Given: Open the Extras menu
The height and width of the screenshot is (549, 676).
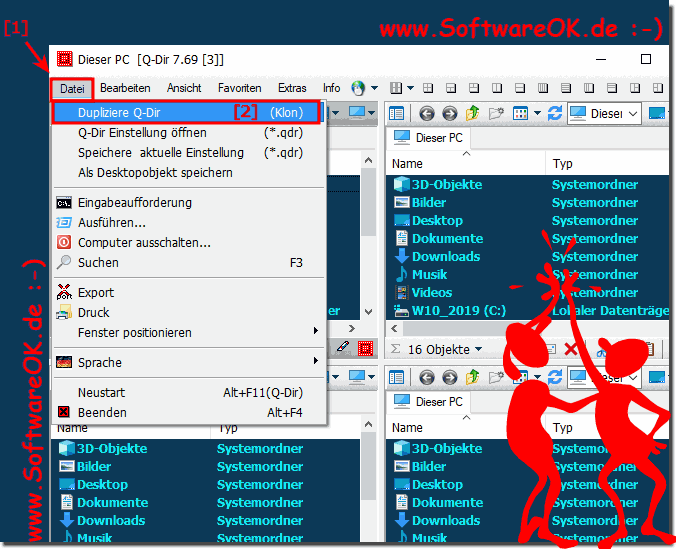Looking at the screenshot, I should tap(292, 88).
